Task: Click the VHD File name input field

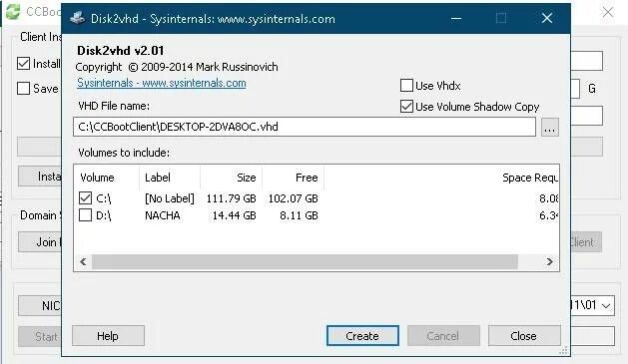Action: 305,127
